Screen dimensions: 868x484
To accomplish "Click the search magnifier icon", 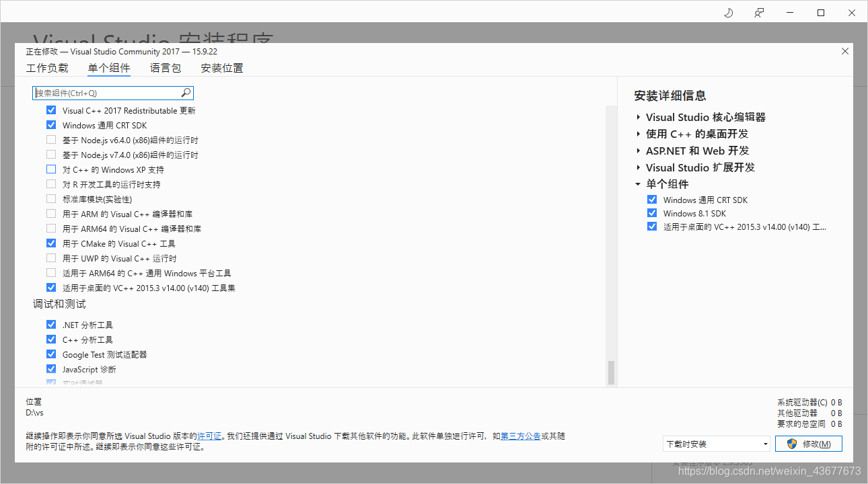I will pyautogui.click(x=186, y=93).
